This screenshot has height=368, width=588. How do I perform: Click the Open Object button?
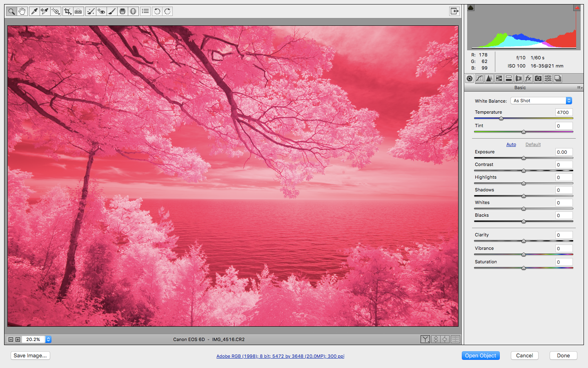(481, 355)
